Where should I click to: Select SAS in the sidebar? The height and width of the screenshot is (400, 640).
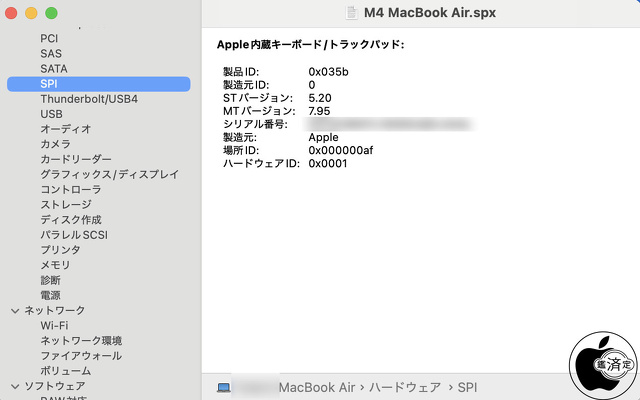(51, 53)
